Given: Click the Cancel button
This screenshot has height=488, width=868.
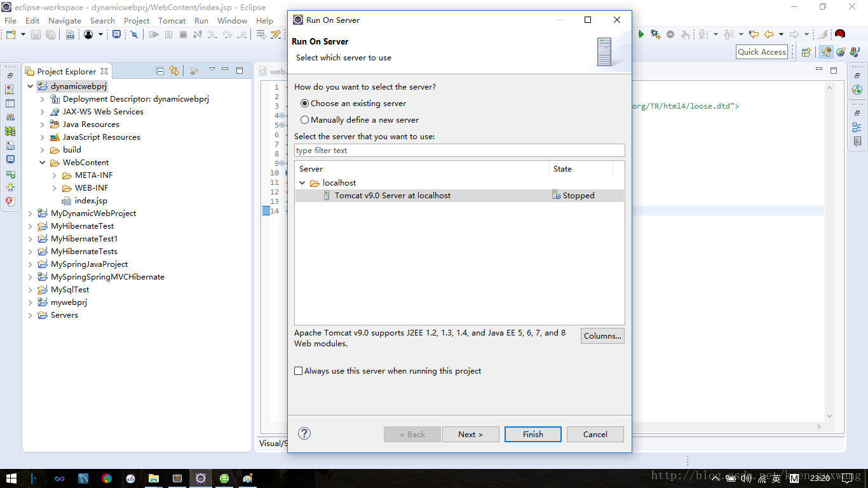Looking at the screenshot, I should click(595, 435).
